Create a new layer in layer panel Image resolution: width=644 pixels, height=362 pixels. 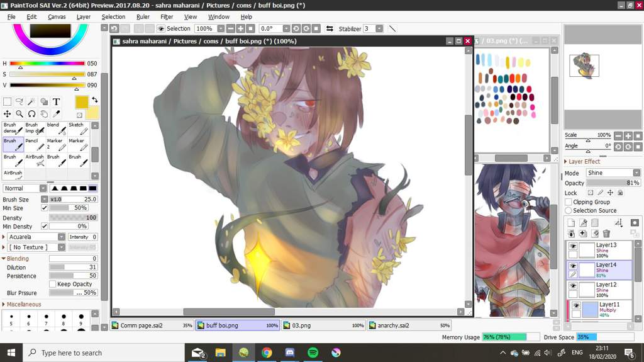[x=571, y=222]
